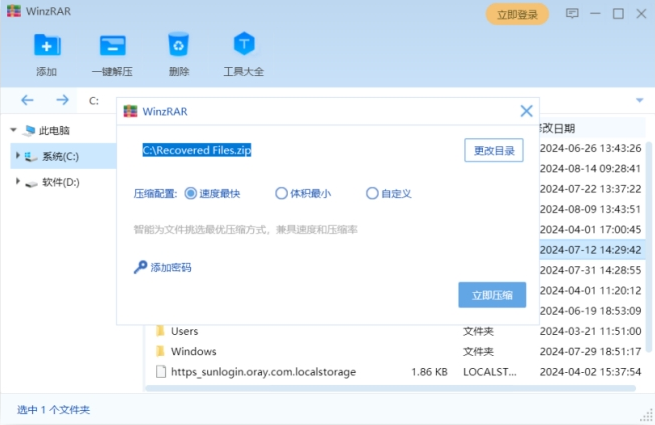Expand the 系统(C:) tree node
This screenshot has height=425, width=655.
pos(18,155)
